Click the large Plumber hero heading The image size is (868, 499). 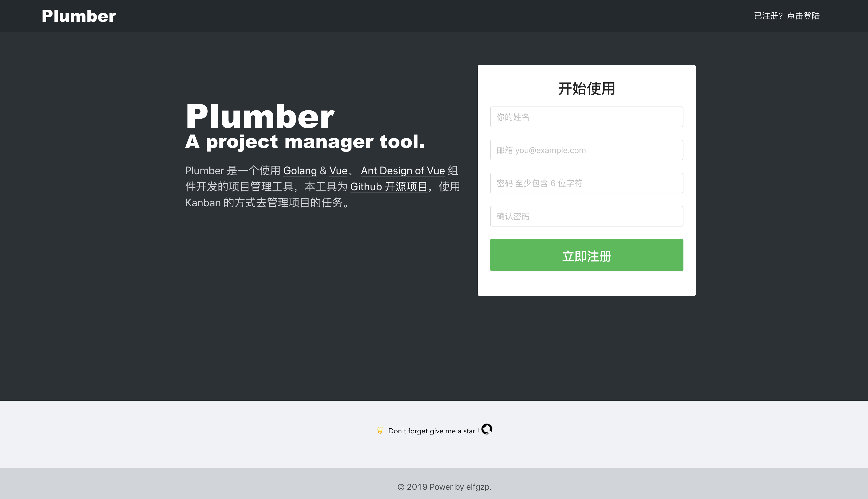click(260, 117)
